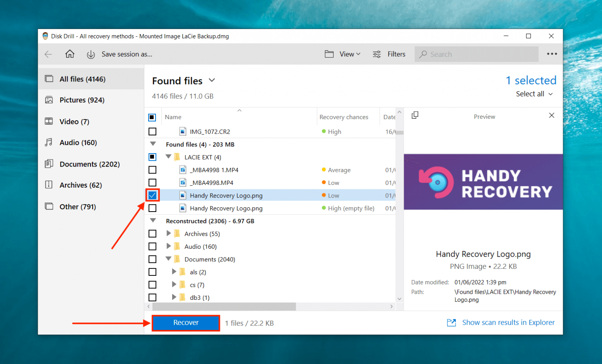
Task: Click the Save session download icon
Action: [91, 54]
